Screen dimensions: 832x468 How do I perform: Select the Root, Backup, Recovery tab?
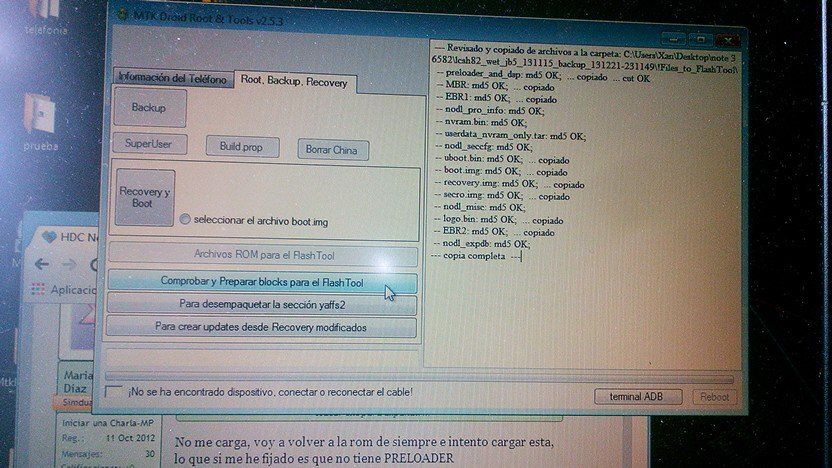(x=294, y=82)
